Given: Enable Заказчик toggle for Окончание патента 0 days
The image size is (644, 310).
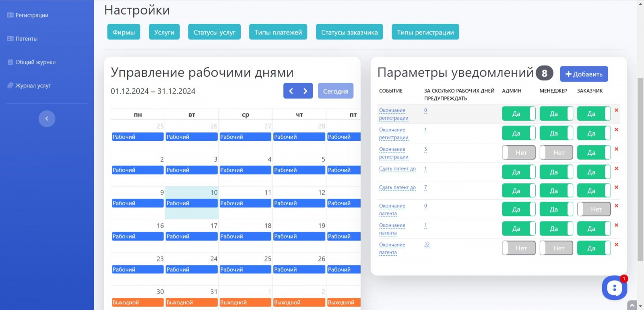Looking at the screenshot, I should [594, 209].
